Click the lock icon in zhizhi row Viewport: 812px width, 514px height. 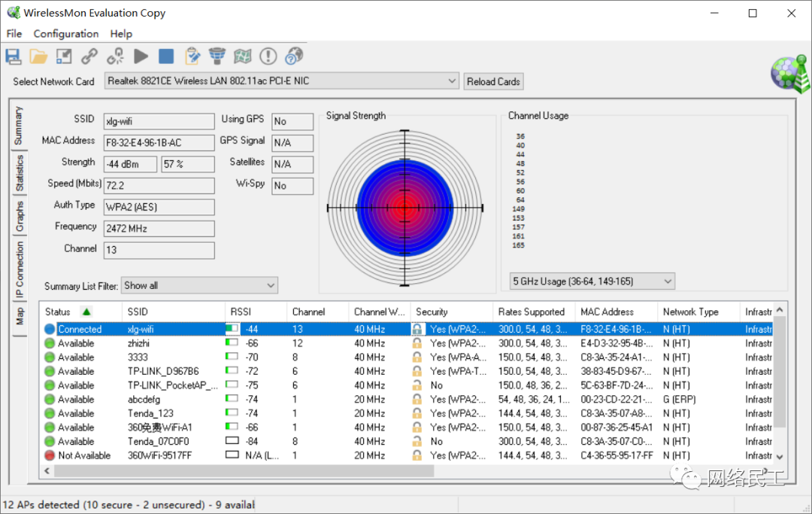(417, 343)
